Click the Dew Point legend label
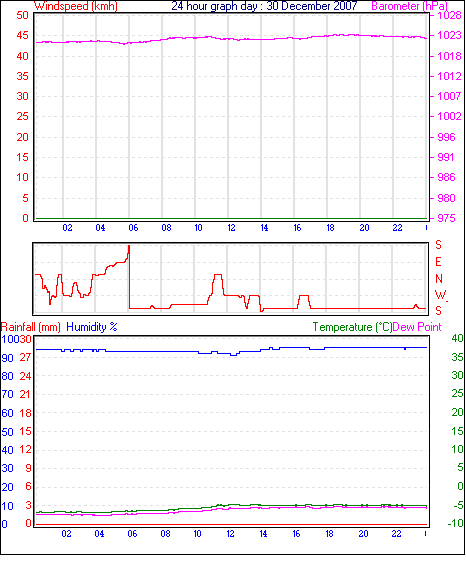The height and width of the screenshot is (563, 466). (x=417, y=327)
